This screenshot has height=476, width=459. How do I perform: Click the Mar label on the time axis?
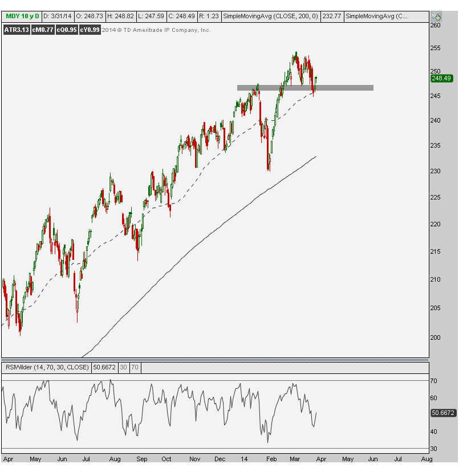click(295, 459)
